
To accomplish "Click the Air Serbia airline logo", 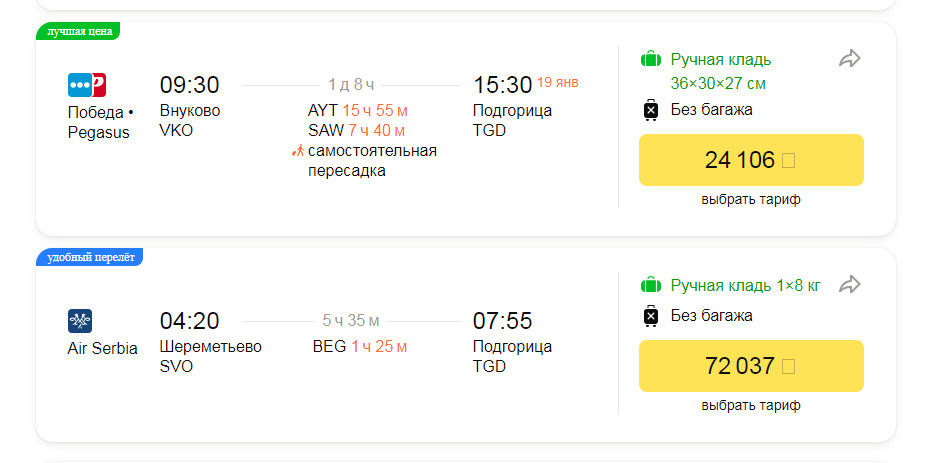I will pyautogui.click(x=80, y=321).
